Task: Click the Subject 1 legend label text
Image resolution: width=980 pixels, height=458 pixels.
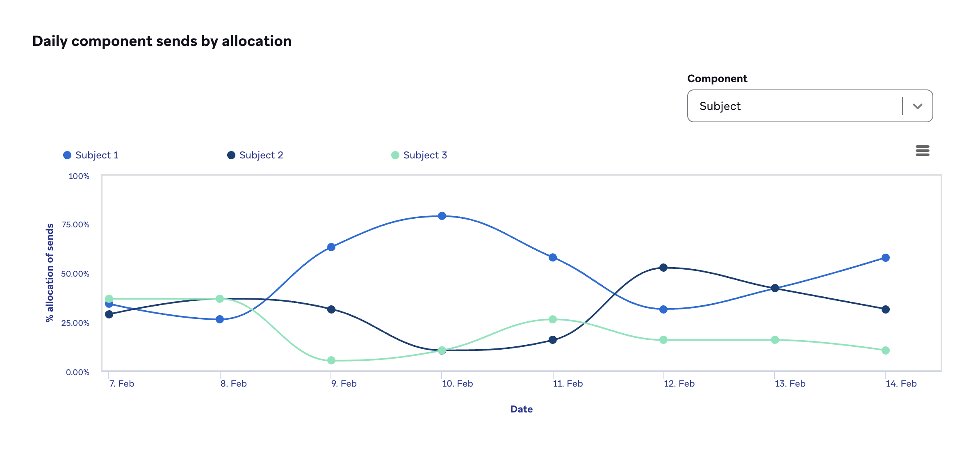Action: click(x=96, y=155)
